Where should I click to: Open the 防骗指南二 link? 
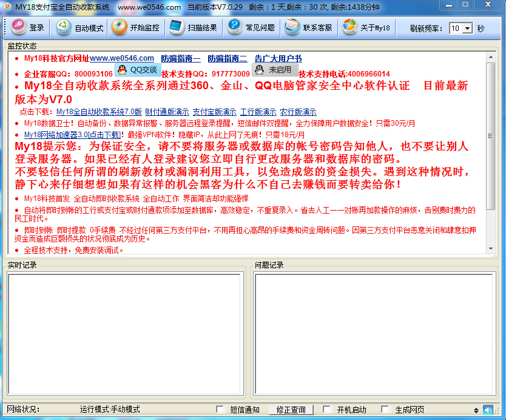pyautogui.click(x=228, y=58)
